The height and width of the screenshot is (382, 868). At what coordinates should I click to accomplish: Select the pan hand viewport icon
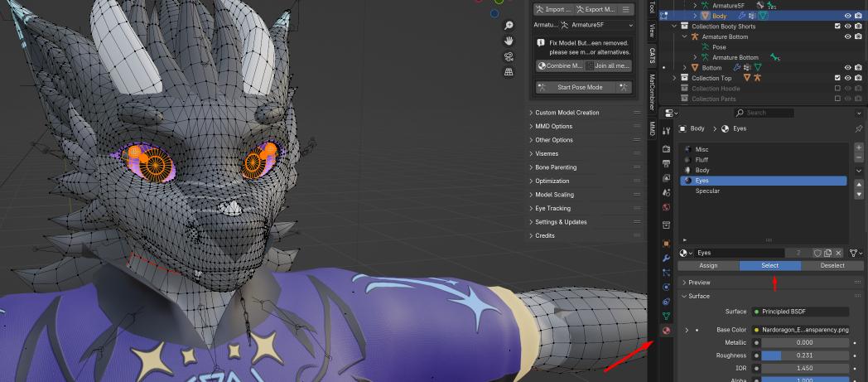pos(509,41)
